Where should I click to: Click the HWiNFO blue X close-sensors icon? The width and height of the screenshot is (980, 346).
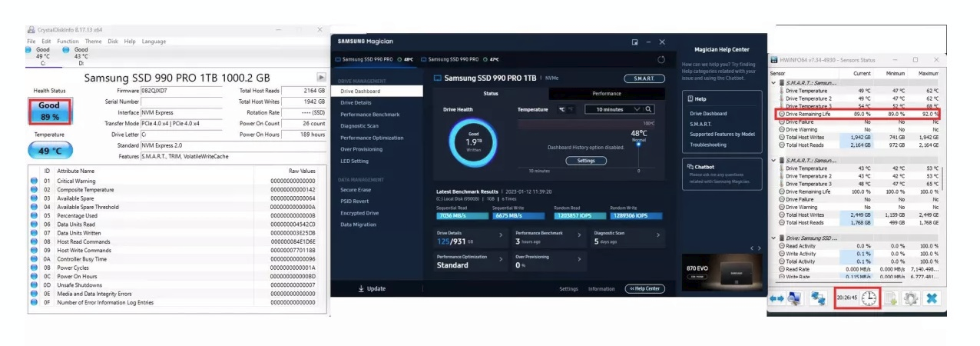click(x=931, y=298)
